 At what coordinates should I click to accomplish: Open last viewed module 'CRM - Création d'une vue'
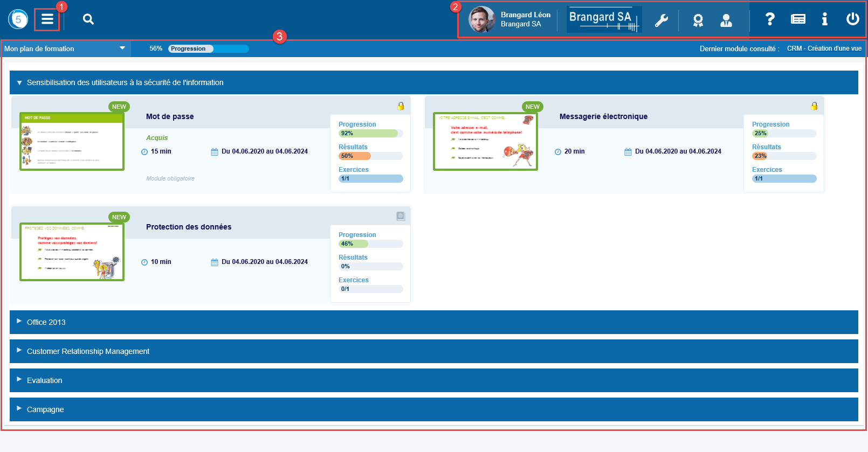(824, 48)
